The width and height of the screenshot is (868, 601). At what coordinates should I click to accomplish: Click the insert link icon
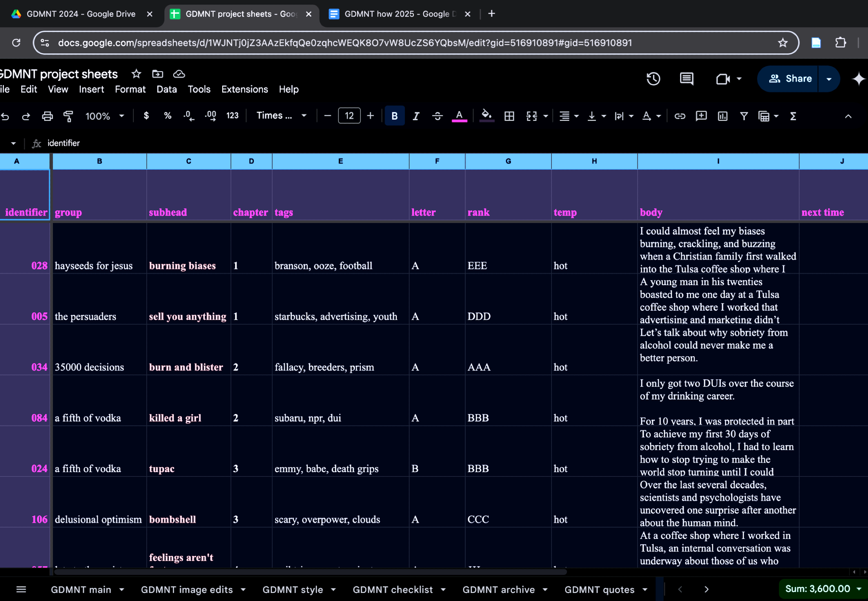pos(680,116)
